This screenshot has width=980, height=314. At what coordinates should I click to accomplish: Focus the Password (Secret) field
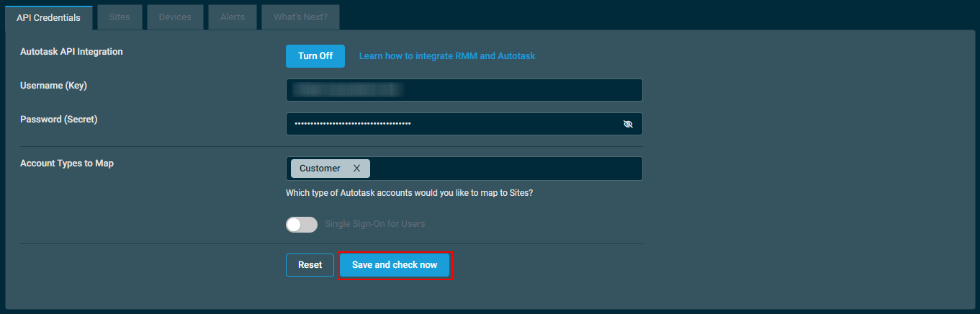[x=464, y=124]
